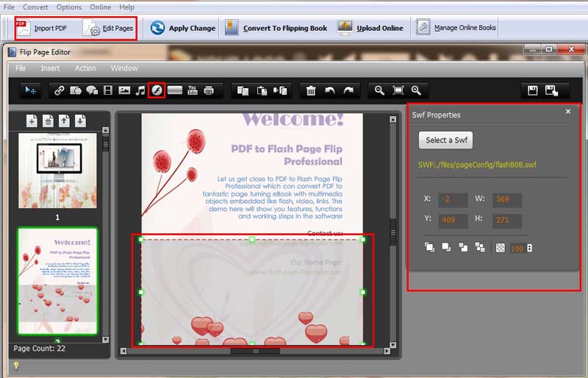The height and width of the screenshot is (378, 588).
Task: Click Convert To Flipping Book
Action: (x=276, y=28)
